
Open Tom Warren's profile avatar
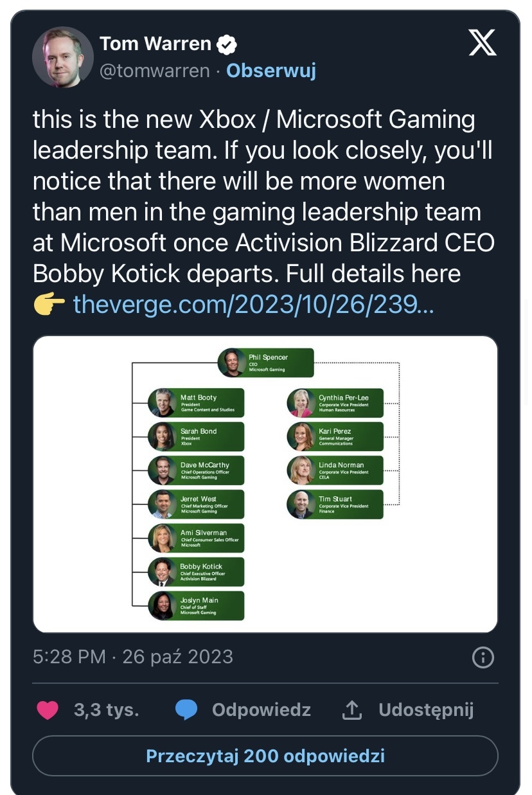(x=62, y=57)
